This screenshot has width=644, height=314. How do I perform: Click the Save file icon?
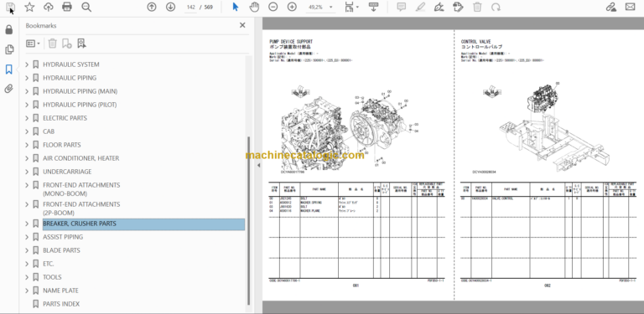click(11, 7)
